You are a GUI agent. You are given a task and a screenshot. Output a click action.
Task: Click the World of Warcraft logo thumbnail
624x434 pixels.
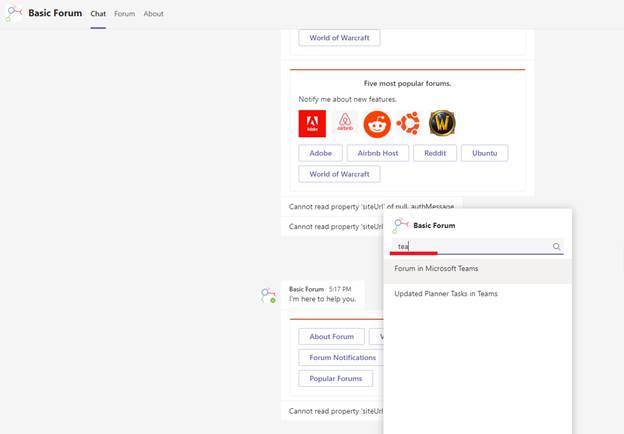click(x=442, y=123)
